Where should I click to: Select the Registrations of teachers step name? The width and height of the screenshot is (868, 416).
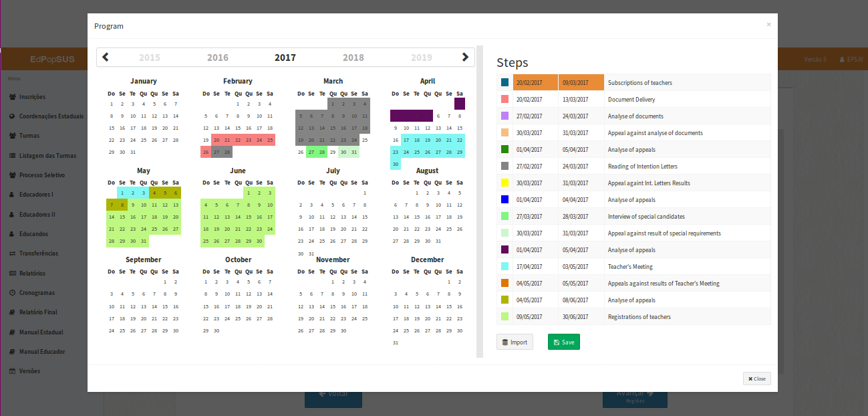[x=639, y=317]
